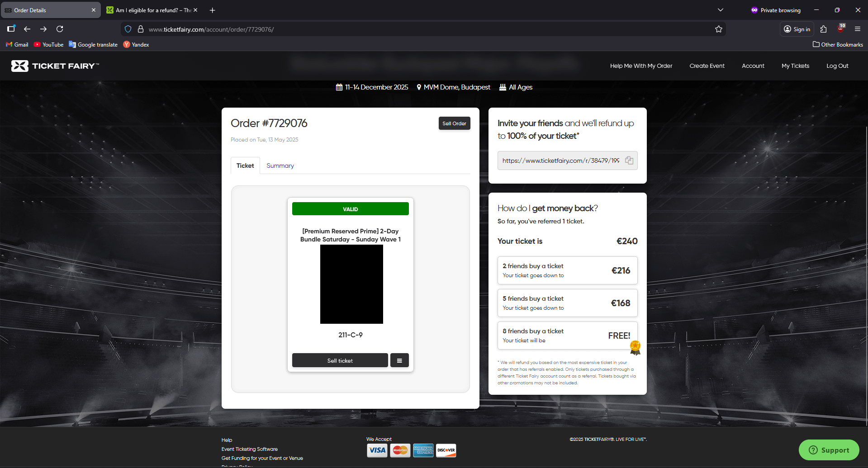Close the Order Details tab

click(x=94, y=10)
